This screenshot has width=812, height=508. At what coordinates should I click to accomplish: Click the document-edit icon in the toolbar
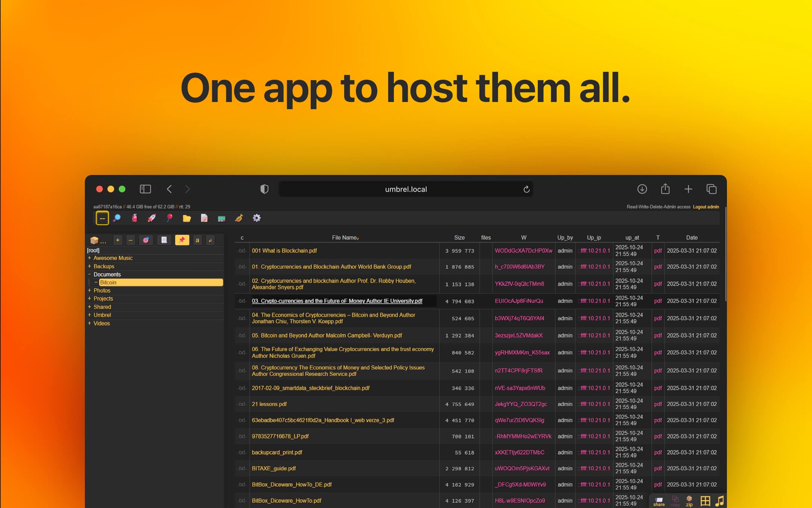(204, 218)
